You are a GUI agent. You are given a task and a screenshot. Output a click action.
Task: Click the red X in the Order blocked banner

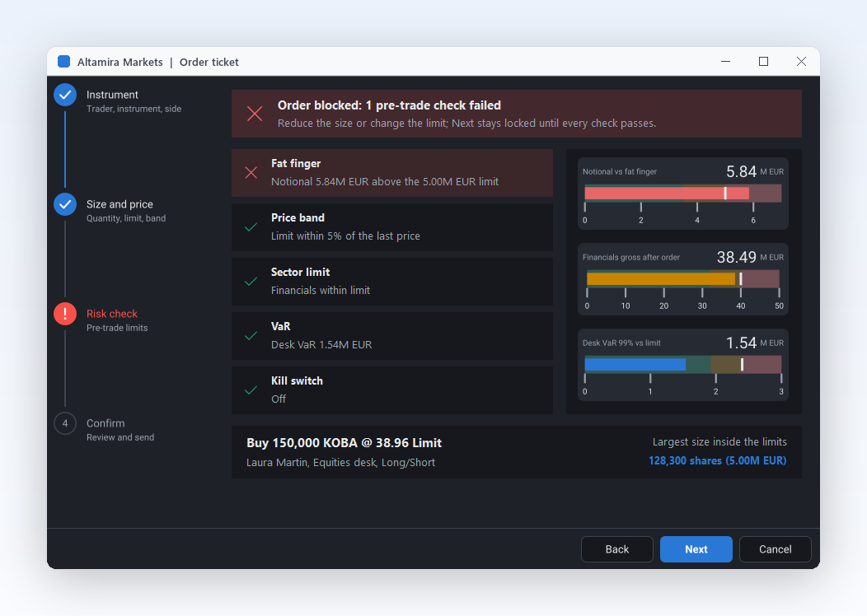click(255, 114)
